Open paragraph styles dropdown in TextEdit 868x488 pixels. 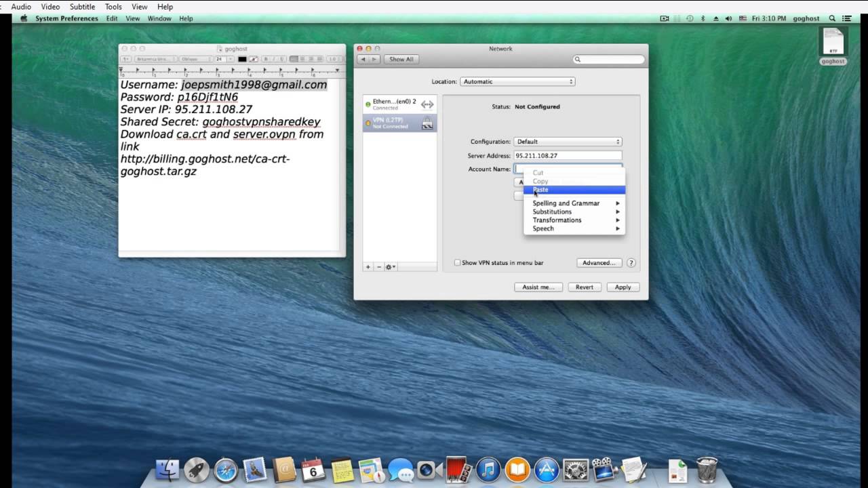click(x=125, y=59)
